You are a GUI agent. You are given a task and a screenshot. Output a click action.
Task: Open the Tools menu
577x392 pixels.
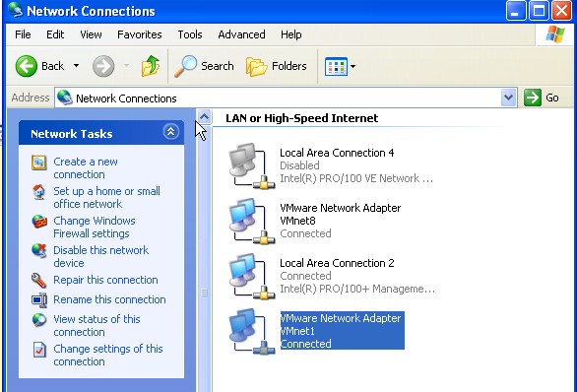click(190, 34)
